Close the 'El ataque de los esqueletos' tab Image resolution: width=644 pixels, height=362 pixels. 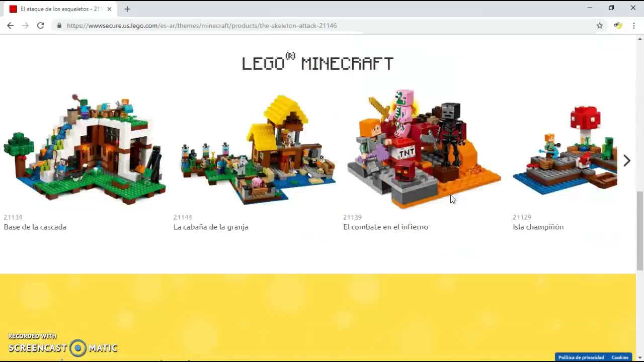109,9
